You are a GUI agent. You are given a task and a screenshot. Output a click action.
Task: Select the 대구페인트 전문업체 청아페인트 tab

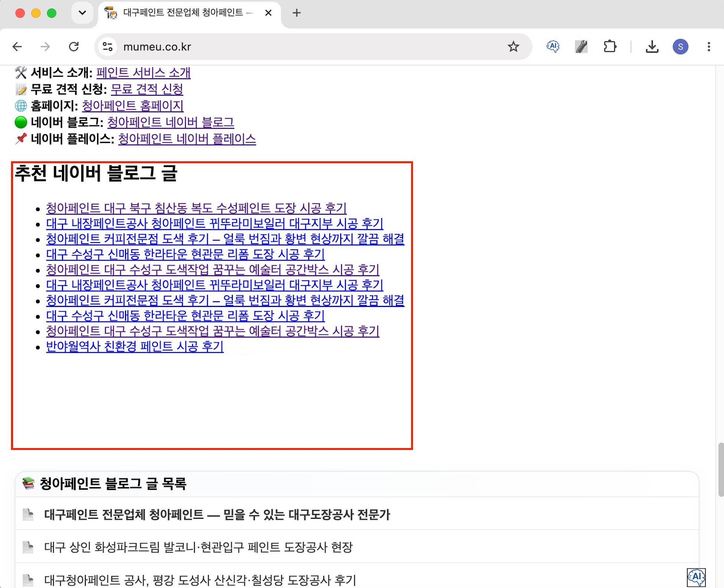[x=189, y=13]
